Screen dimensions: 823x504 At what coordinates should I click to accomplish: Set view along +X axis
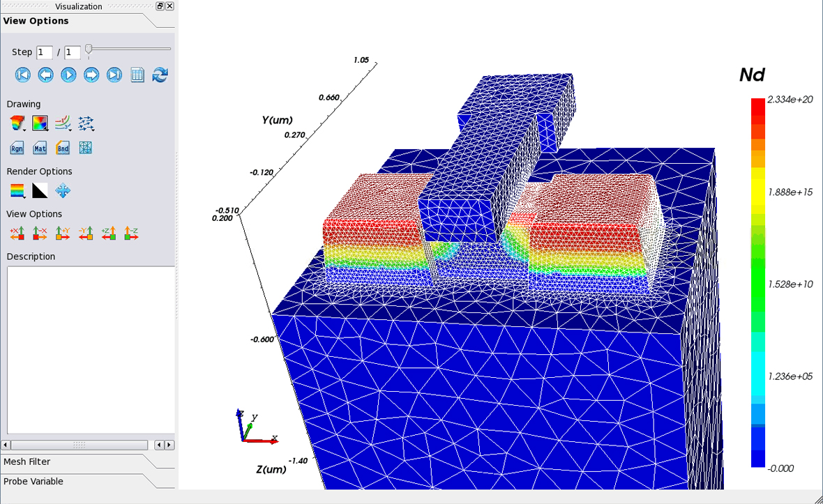17,234
